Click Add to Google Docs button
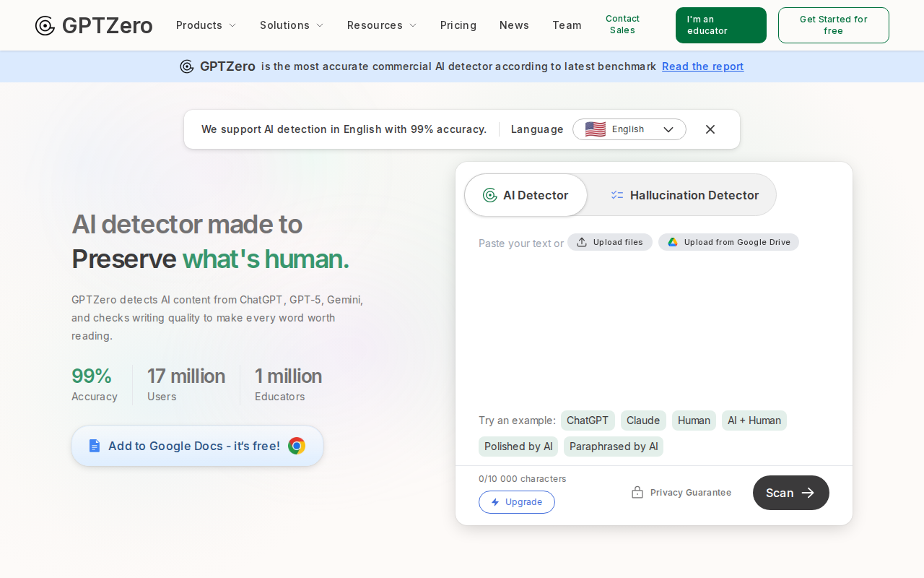 [197, 446]
